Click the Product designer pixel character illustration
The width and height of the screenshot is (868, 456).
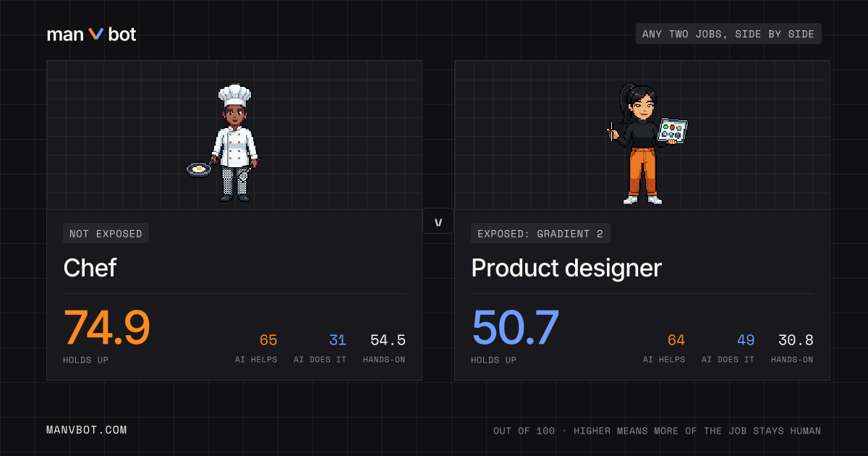(x=646, y=143)
